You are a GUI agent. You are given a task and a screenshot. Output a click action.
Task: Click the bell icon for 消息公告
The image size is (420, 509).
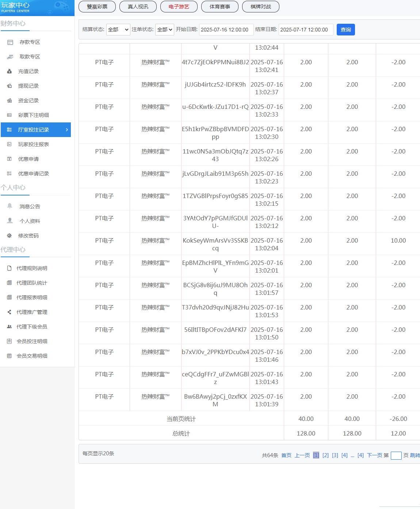(10, 206)
